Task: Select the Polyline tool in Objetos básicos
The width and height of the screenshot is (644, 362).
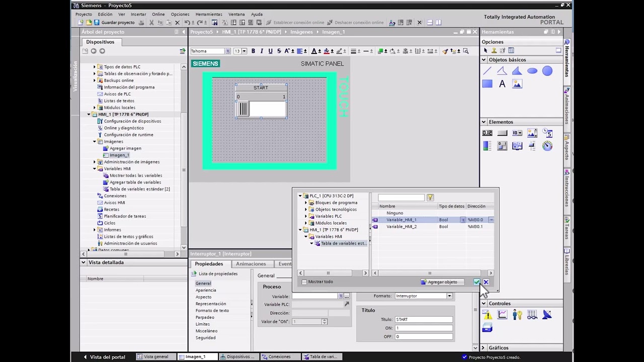Action: click(x=502, y=71)
